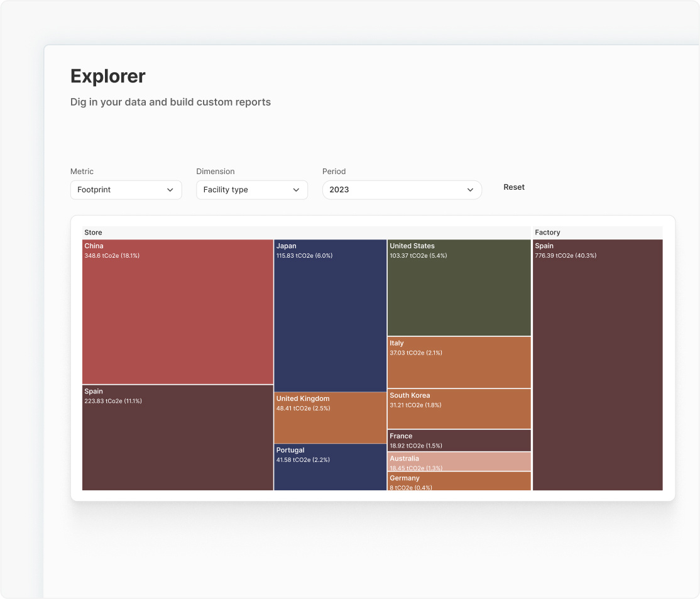Click the Portugal treemap tile
The height and width of the screenshot is (599, 700).
coord(330,467)
